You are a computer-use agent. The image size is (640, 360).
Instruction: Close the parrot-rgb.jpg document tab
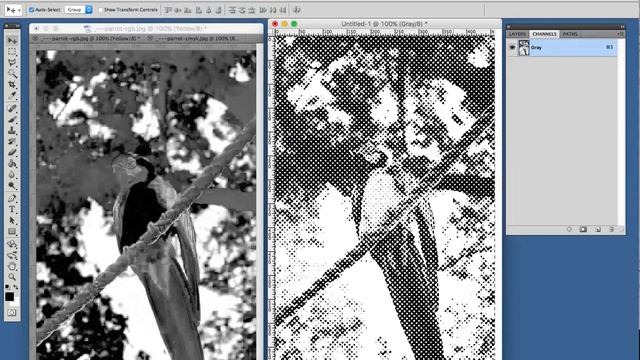[35, 38]
